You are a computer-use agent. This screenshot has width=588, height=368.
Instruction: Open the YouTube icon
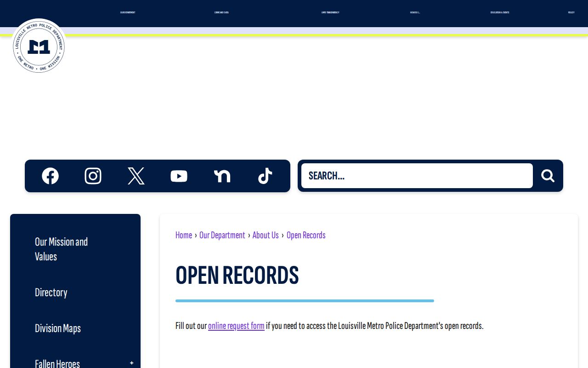point(179,176)
